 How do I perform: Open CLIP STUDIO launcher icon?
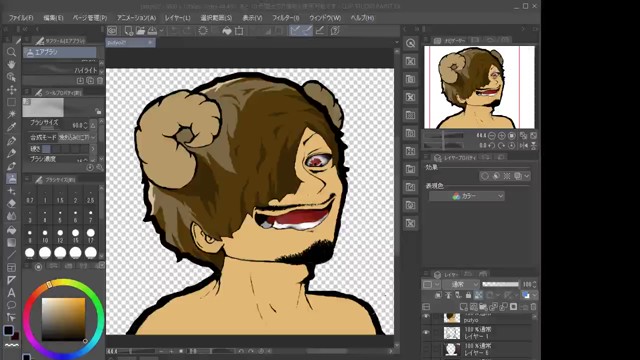point(112,31)
